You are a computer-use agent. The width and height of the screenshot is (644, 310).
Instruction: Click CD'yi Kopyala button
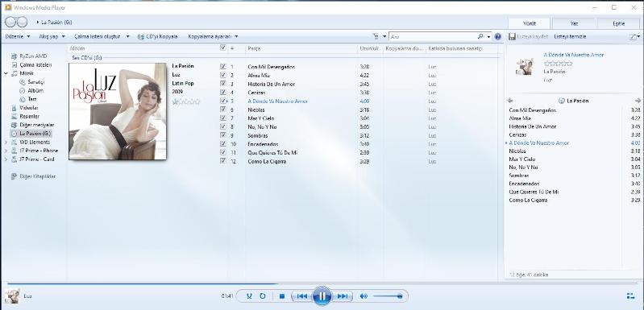coord(157,36)
